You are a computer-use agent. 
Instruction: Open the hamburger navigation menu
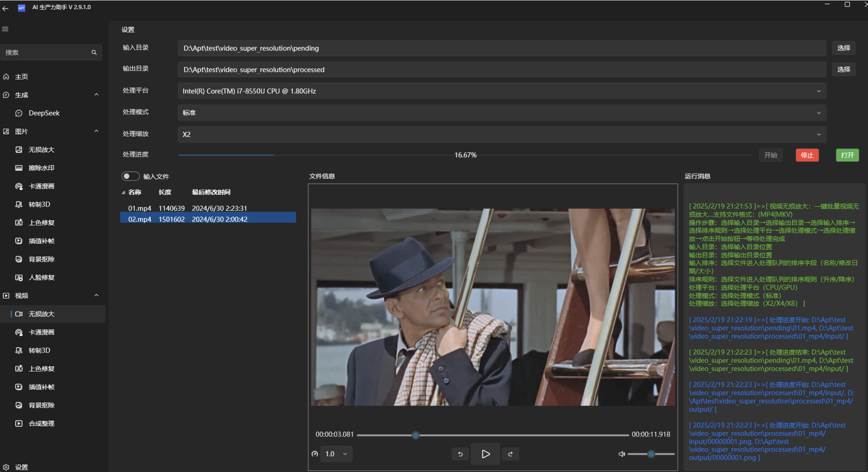coord(5,29)
